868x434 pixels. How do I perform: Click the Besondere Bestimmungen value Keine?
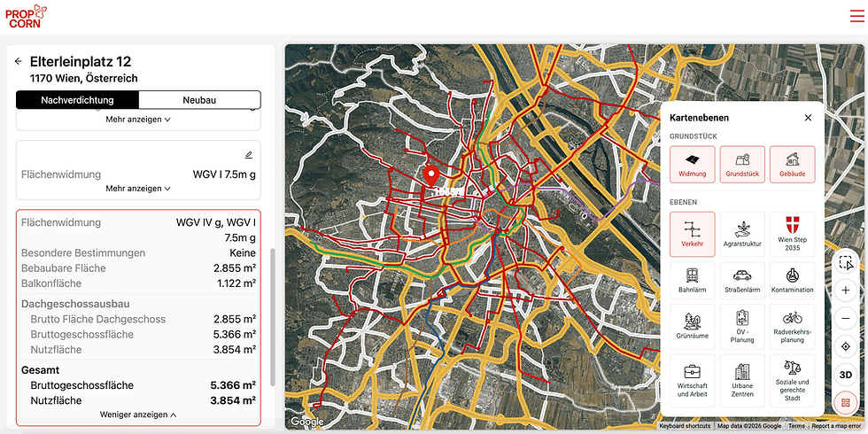(x=243, y=253)
